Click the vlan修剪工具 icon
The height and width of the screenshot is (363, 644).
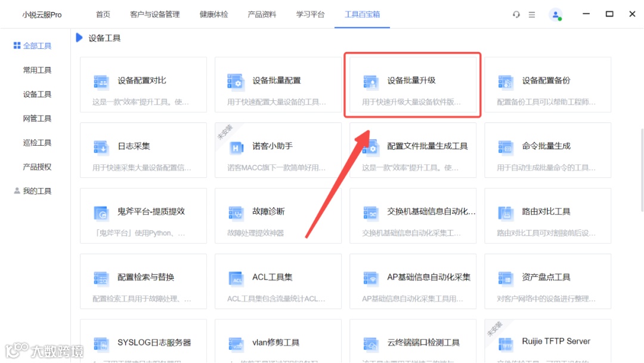pos(236,344)
